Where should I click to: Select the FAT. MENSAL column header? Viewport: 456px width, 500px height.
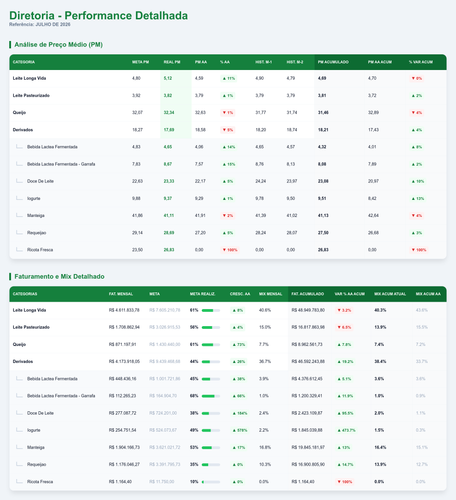point(121,294)
